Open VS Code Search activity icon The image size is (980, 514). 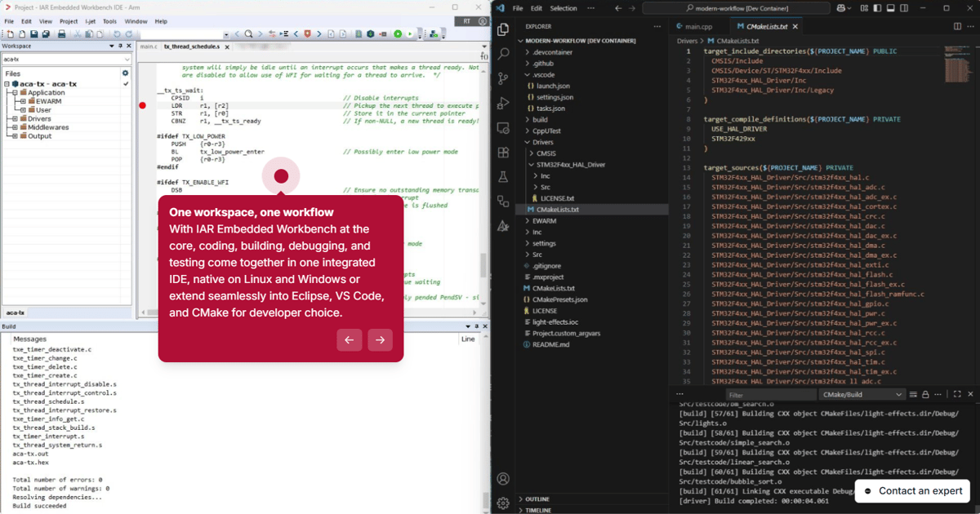coord(503,54)
